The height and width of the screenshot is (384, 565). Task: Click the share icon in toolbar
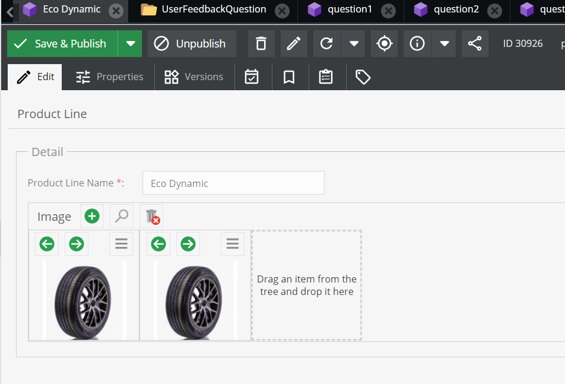tap(475, 44)
